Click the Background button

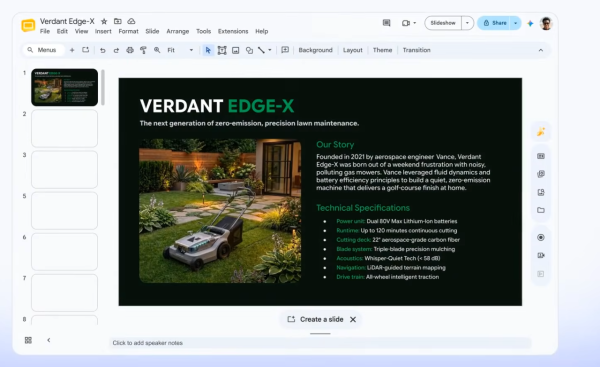(x=315, y=50)
